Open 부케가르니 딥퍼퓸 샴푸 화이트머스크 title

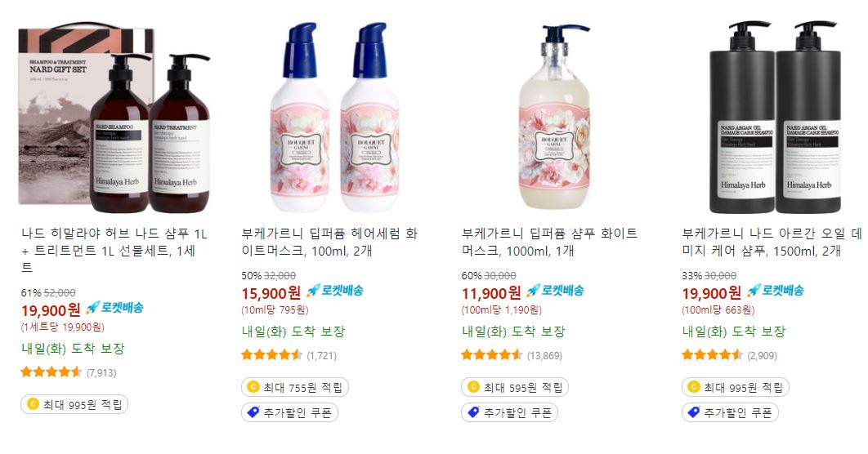point(550,243)
